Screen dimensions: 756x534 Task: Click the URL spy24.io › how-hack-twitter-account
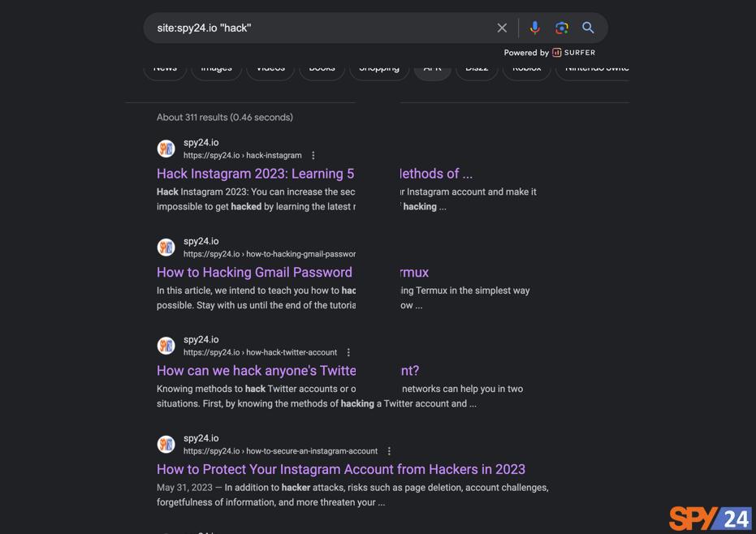tap(261, 352)
